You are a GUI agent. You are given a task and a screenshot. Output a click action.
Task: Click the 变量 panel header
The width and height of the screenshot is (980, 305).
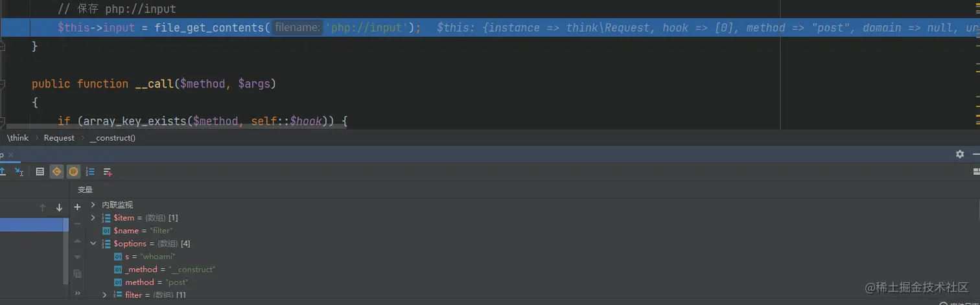[x=85, y=190]
